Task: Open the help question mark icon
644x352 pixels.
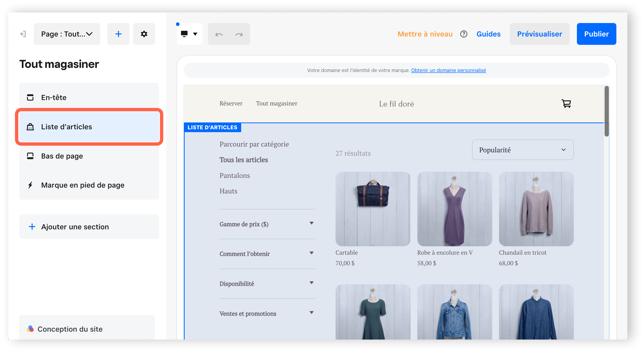Action: [463, 34]
